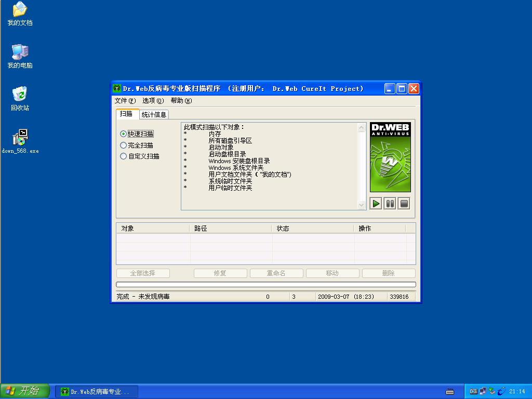Open the Dr.Web title bar system menu icon
This screenshot has width=532, height=399.
[117, 88]
